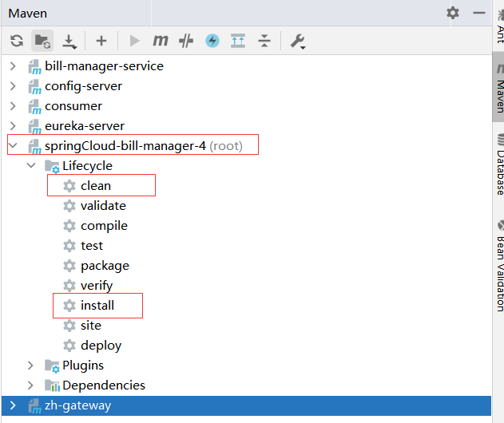This screenshot has width=504, height=423.
Task: Expand zh-gateway module
Action: click(13, 405)
